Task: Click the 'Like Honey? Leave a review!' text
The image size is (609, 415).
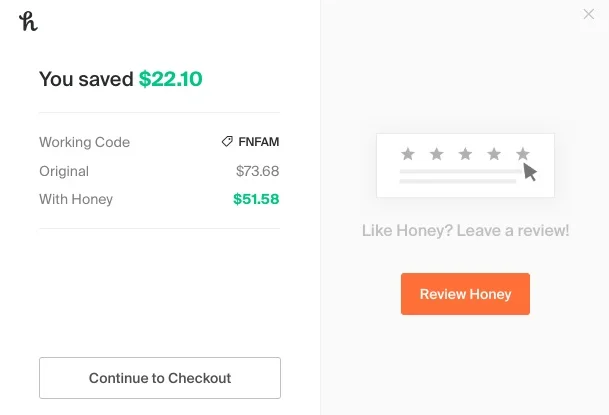Action: 465,230
